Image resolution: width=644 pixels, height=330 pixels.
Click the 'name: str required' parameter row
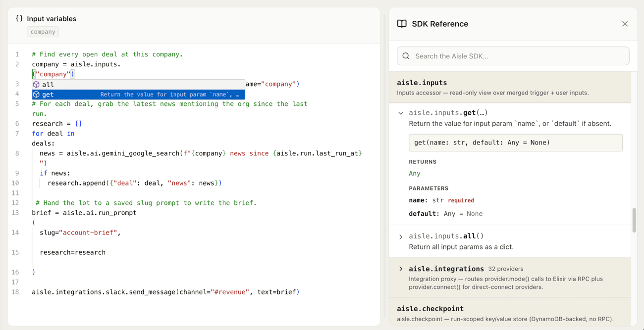click(441, 200)
